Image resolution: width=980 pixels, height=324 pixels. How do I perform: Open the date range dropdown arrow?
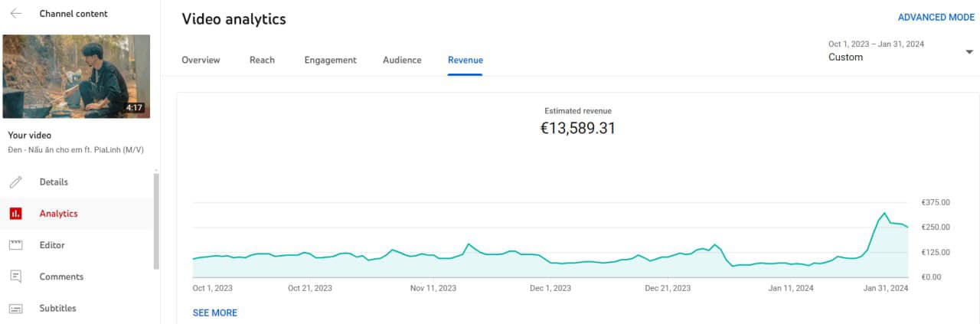click(969, 51)
